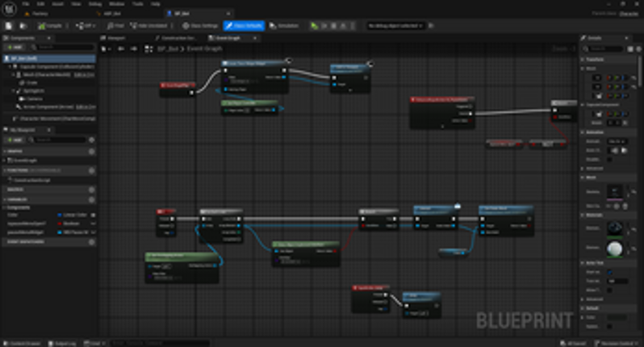Toggle the Boolean variable's visibility icon
Image resolution: width=644 pixels, height=347 pixels.
[92, 223]
